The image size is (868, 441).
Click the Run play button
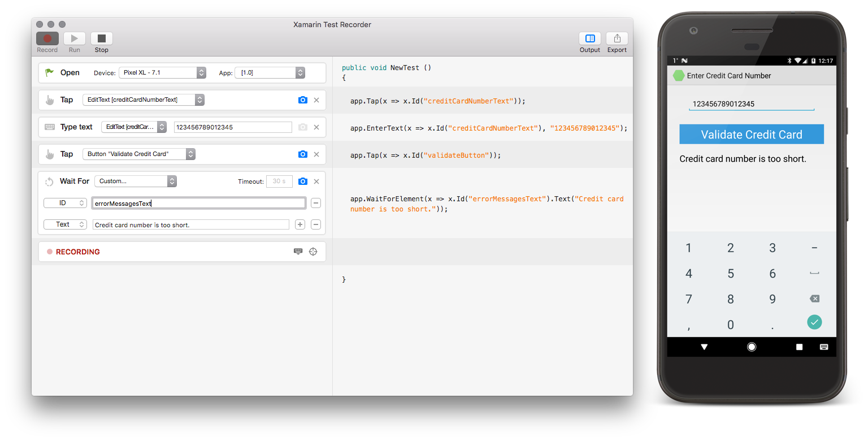point(75,38)
